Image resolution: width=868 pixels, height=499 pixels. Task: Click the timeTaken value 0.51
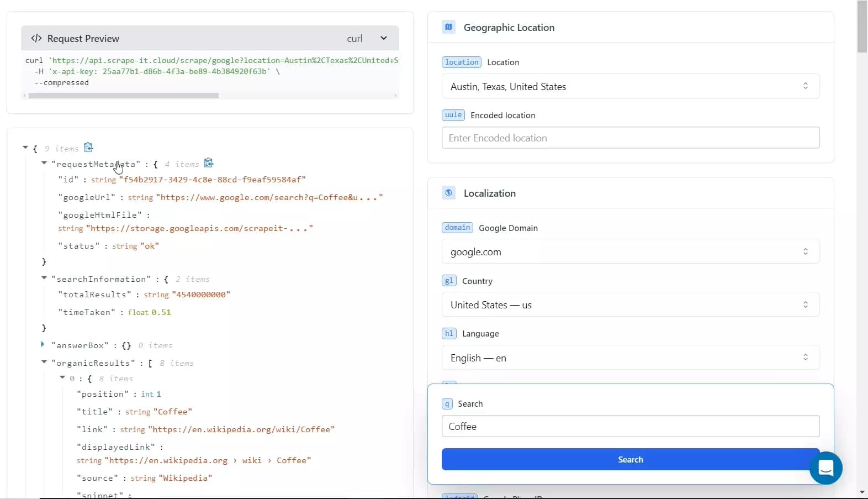click(x=161, y=312)
